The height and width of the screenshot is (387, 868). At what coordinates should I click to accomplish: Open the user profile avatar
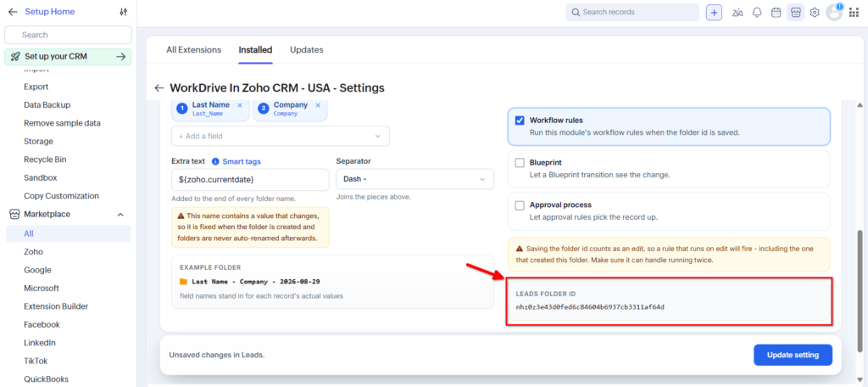tap(834, 12)
